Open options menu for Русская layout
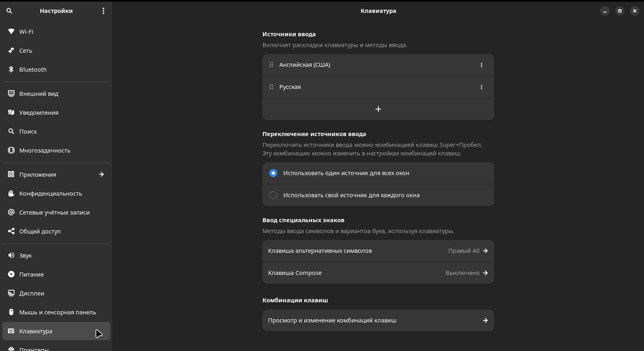The width and height of the screenshot is (644, 351). (481, 87)
